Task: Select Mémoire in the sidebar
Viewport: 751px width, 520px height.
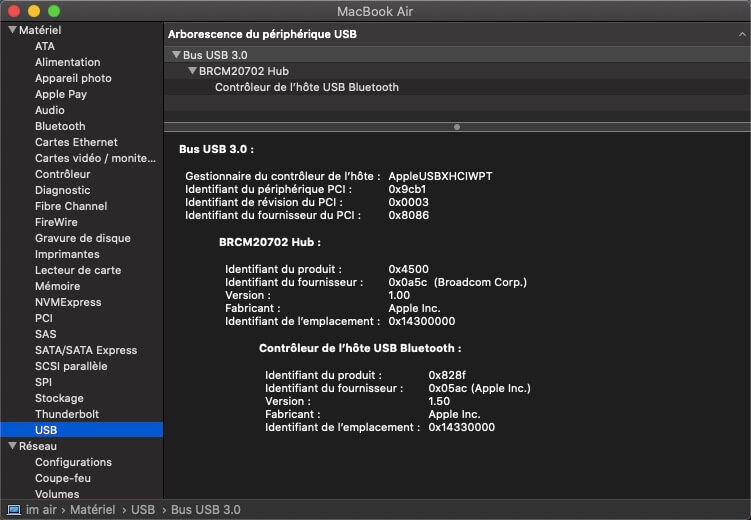Action: pyautogui.click(x=57, y=286)
